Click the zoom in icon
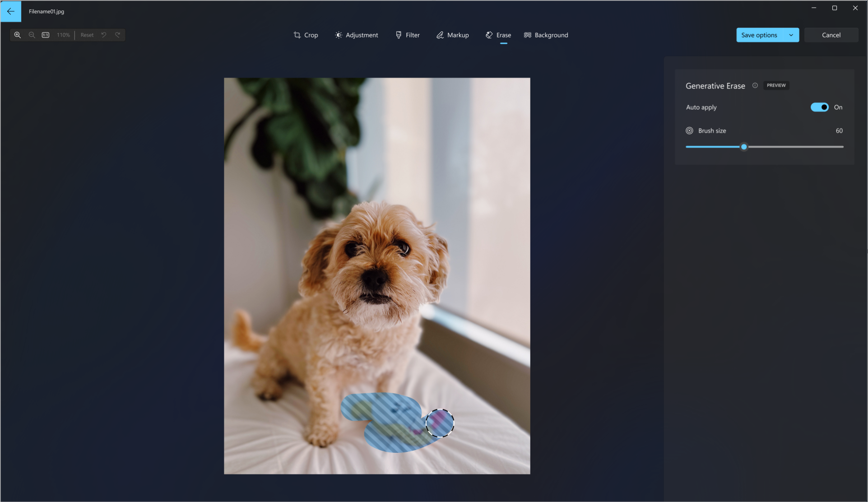This screenshot has height=502, width=868. (x=17, y=35)
